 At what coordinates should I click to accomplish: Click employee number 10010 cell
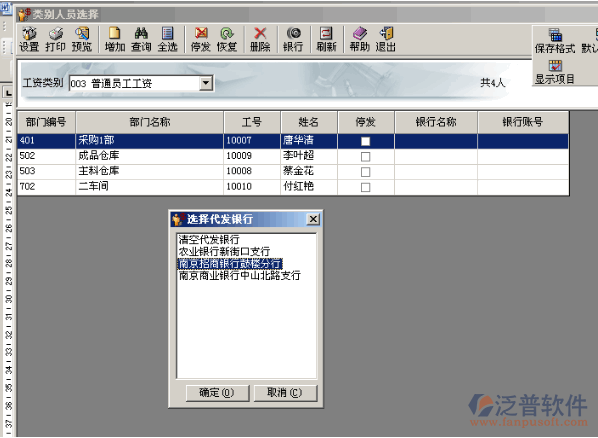252,187
